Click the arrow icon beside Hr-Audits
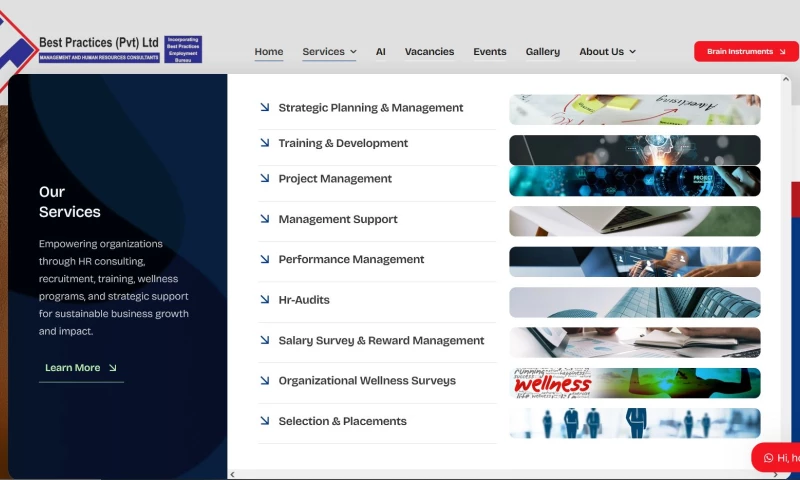 coord(265,299)
